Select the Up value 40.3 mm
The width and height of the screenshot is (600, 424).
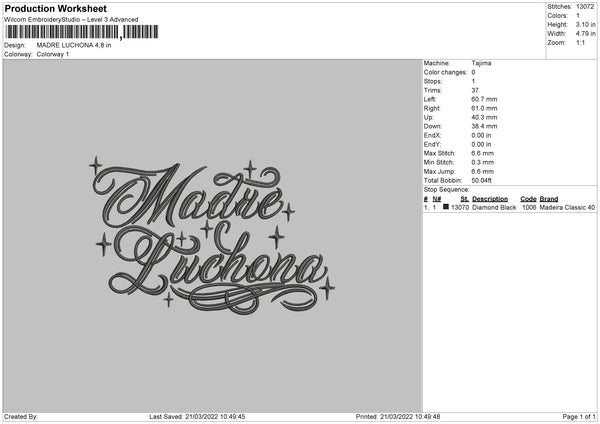[484, 117]
